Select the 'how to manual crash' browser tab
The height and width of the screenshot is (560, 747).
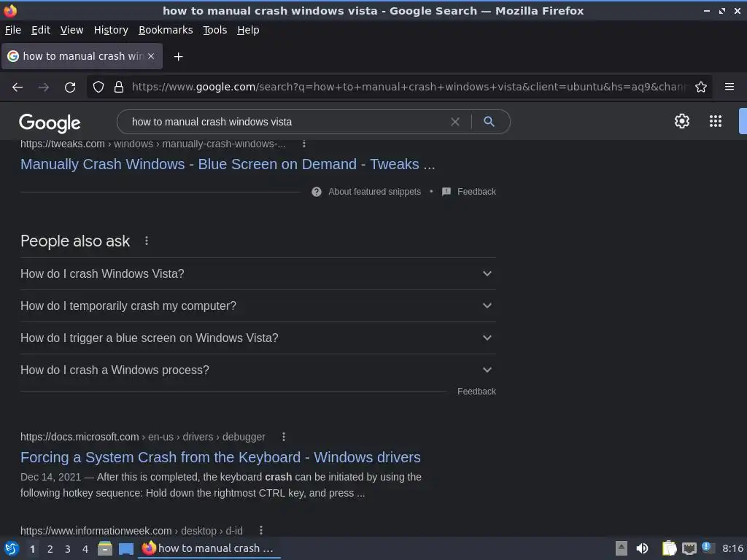coord(82,56)
